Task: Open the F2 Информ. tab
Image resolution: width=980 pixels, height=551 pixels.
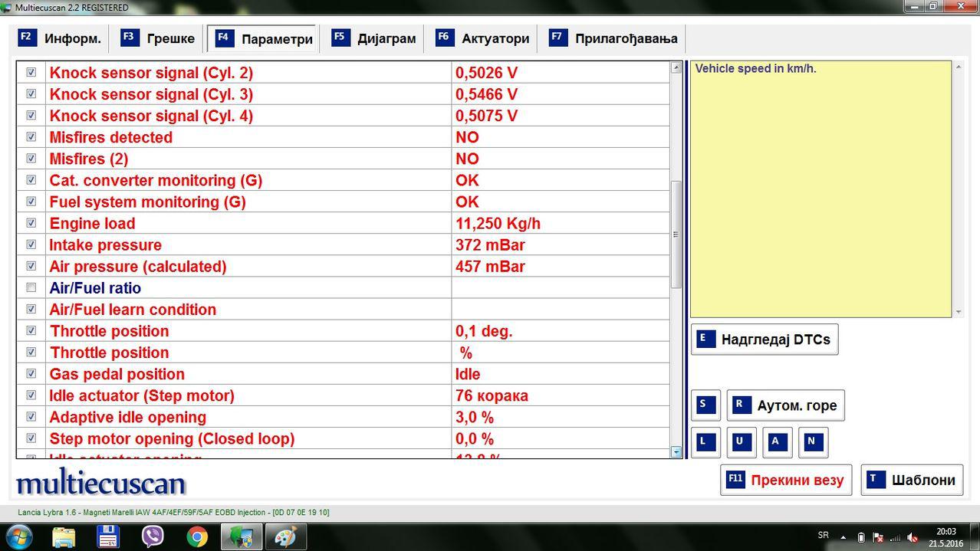Action: [x=60, y=38]
